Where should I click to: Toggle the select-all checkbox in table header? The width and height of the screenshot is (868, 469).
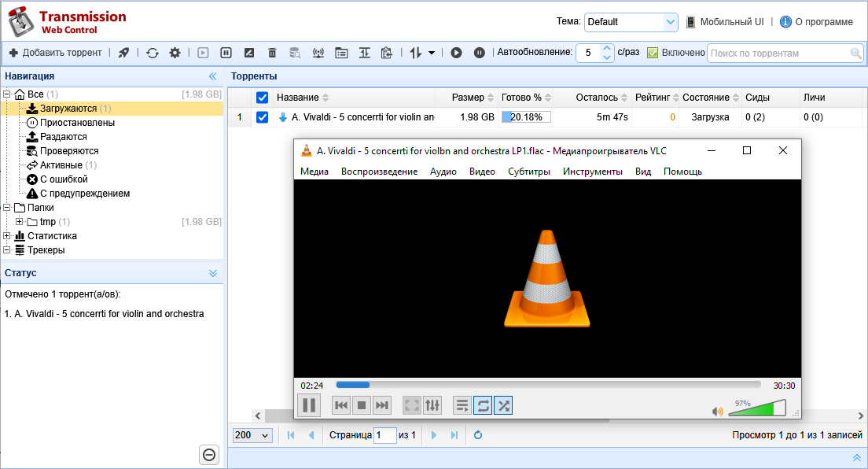tap(263, 98)
